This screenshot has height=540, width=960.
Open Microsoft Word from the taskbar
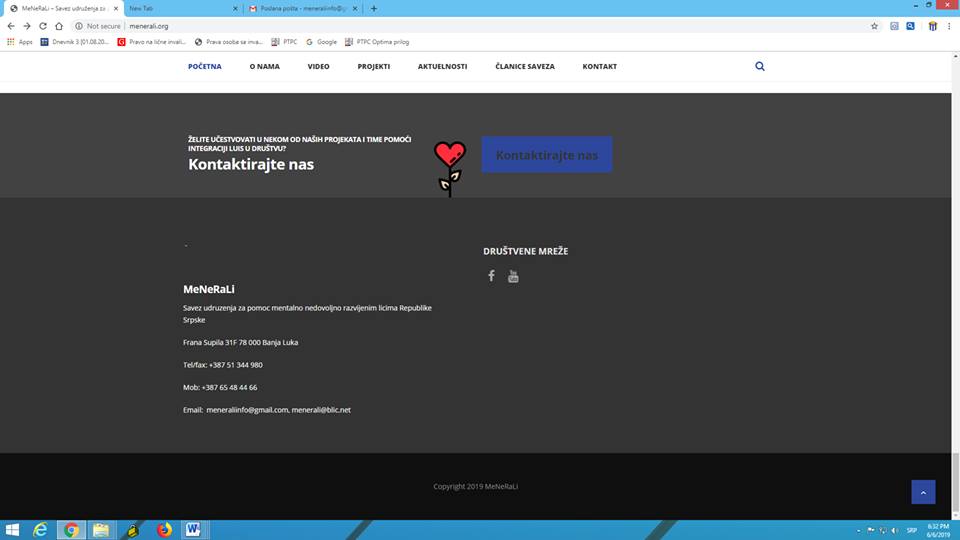click(x=192, y=530)
